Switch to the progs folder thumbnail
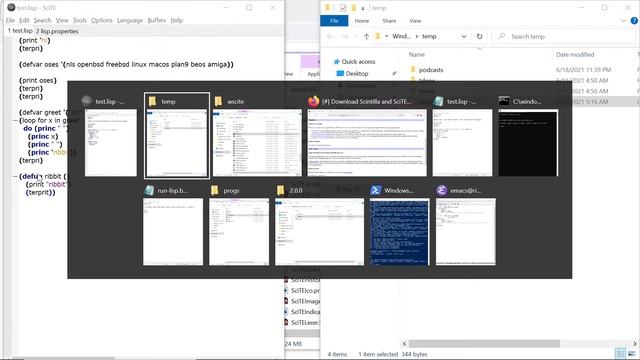The image size is (640, 360). point(239,231)
